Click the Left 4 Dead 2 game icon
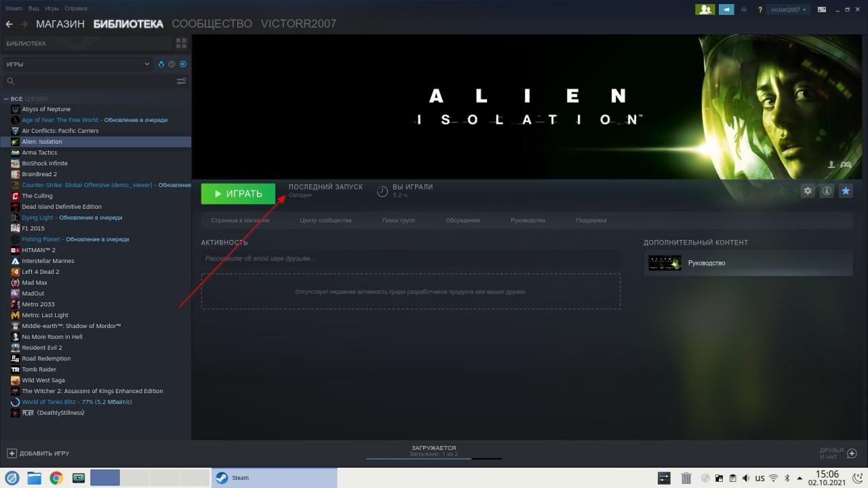 click(16, 272)
